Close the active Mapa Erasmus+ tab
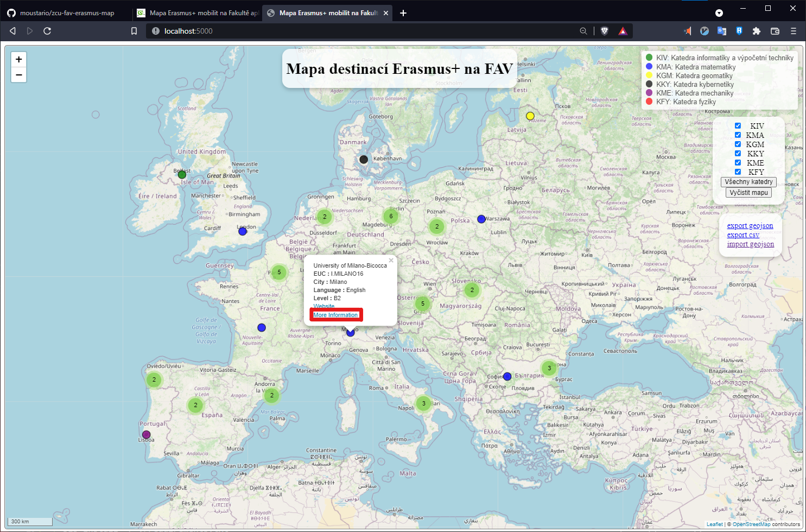The image size is (806, 532). (386, 13)
